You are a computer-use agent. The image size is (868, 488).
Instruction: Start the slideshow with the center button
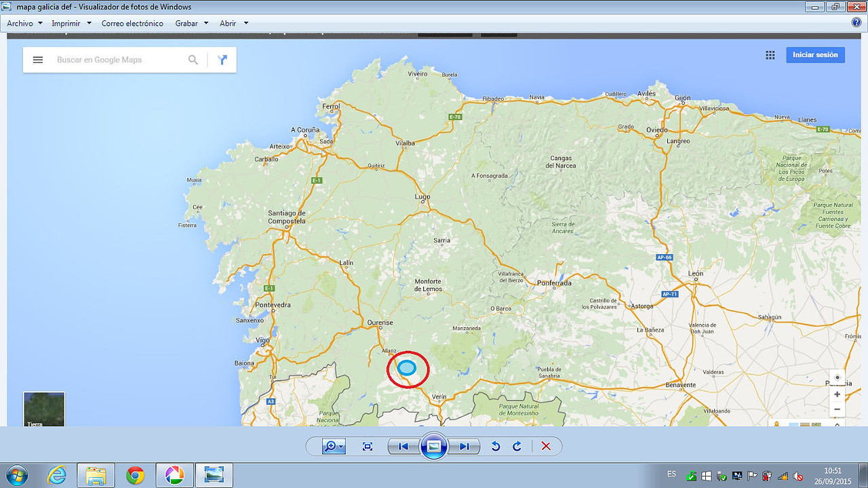(434, 446)
